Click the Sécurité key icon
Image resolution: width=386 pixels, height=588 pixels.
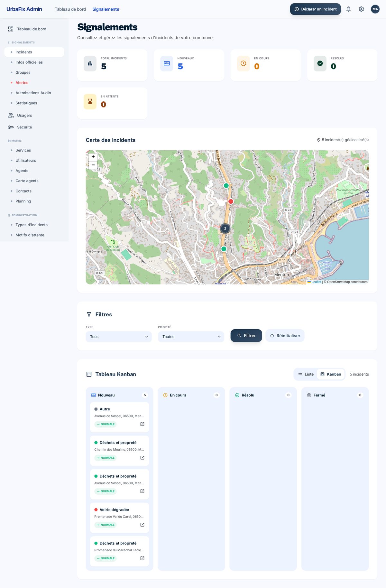pos(11,127)
